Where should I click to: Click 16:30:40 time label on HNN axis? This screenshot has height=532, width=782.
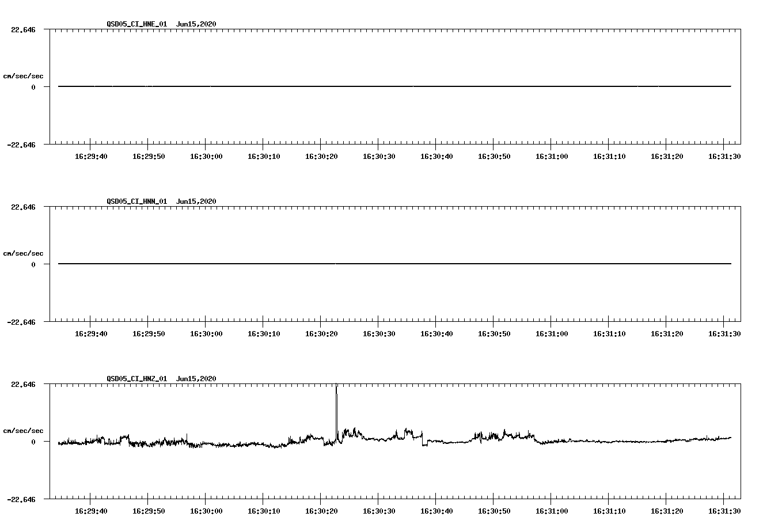[436, 334]
